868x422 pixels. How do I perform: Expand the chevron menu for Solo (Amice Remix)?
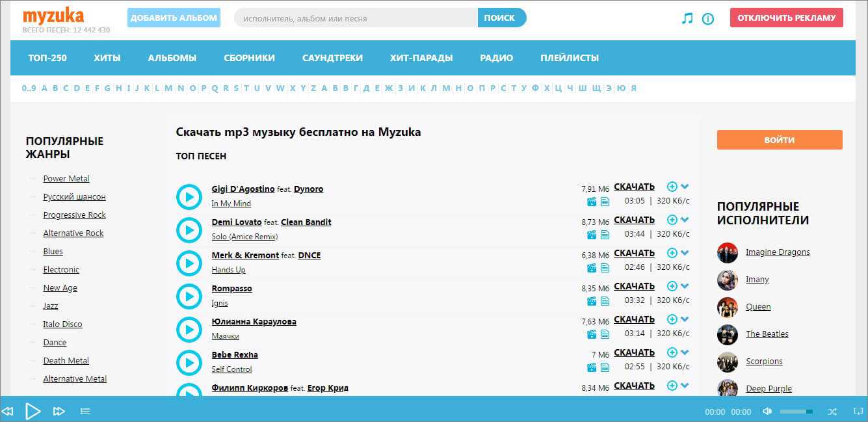(x=685, y=220)
